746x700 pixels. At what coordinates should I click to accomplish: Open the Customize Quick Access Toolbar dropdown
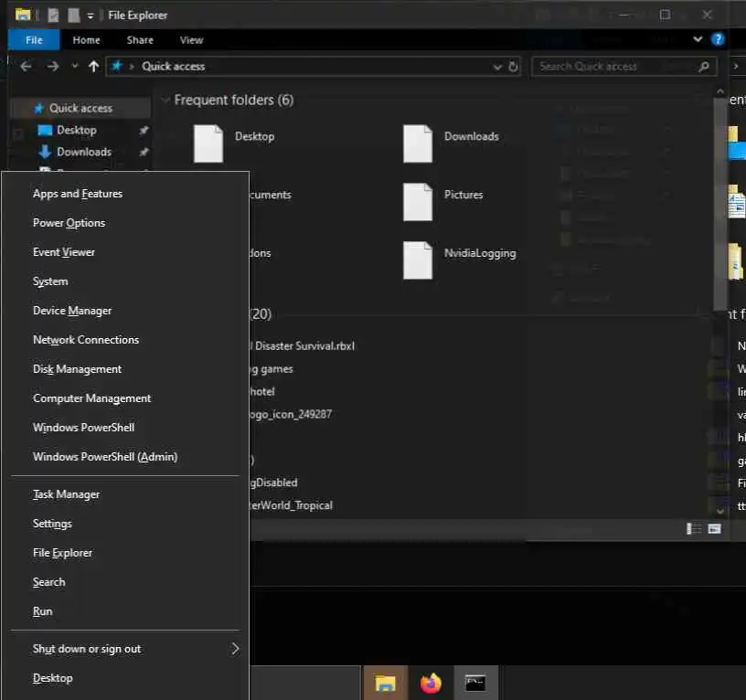pos(91,16)
